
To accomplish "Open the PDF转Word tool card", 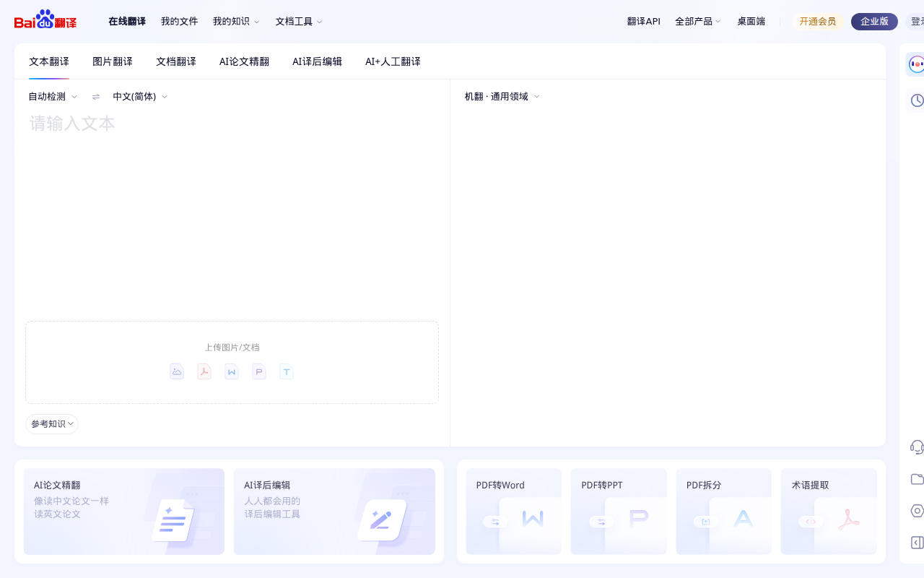I will [x=513, y=512].
